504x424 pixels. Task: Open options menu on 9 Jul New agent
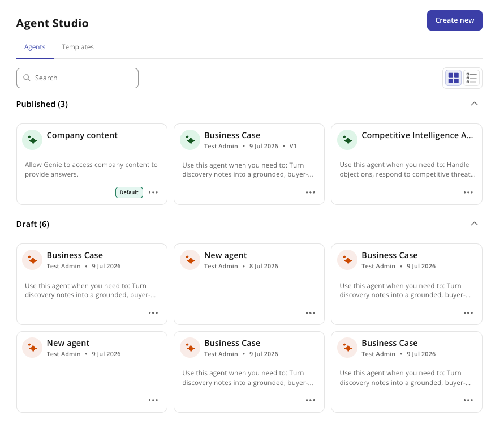tap(153, 400)
